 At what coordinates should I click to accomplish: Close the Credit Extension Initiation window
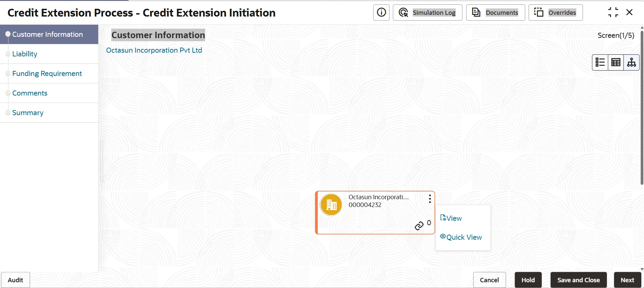click(629, 12)
